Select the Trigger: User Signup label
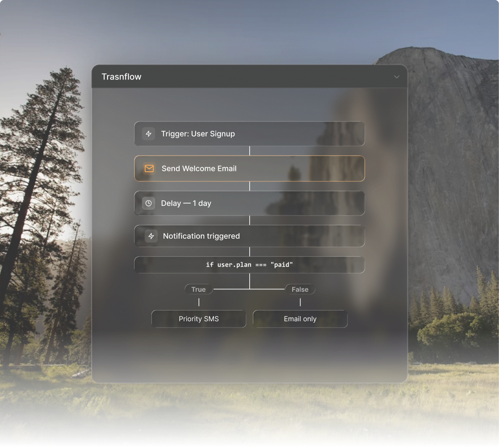The image size is (499, 448). coord(198,134)
